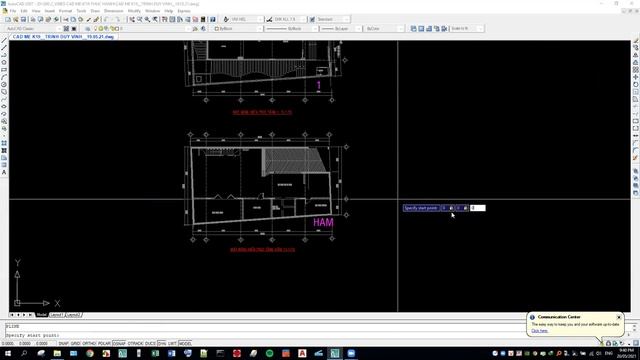Click the Zoom previous icon
This screenshot has height=360, width=640.
(x=155, y=19)
